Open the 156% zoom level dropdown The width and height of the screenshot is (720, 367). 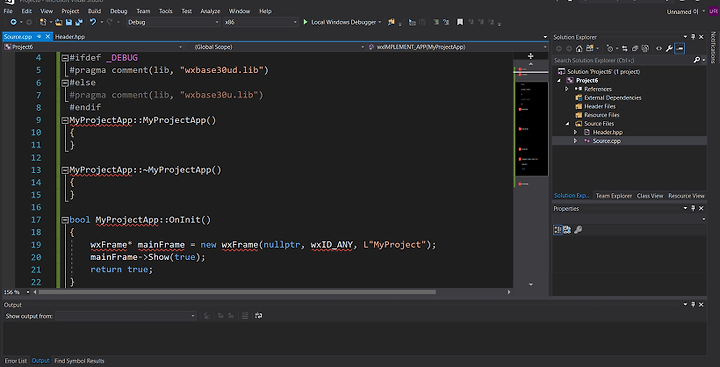[28, 292]
